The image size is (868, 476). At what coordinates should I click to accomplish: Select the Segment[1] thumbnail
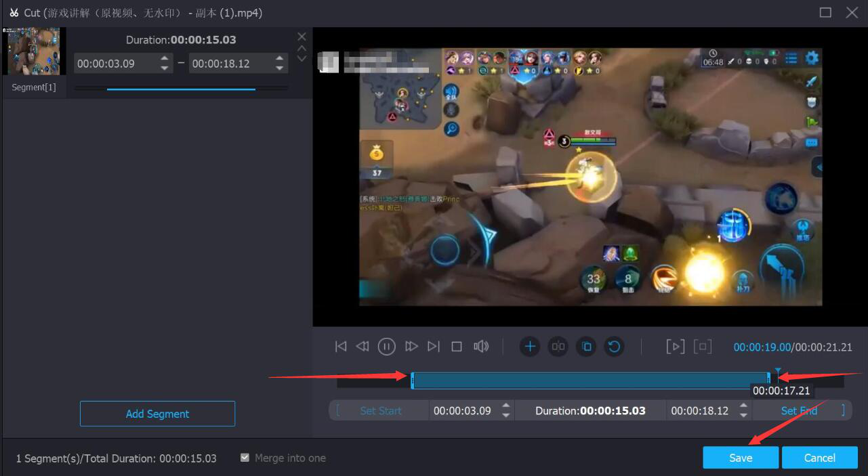33,51
